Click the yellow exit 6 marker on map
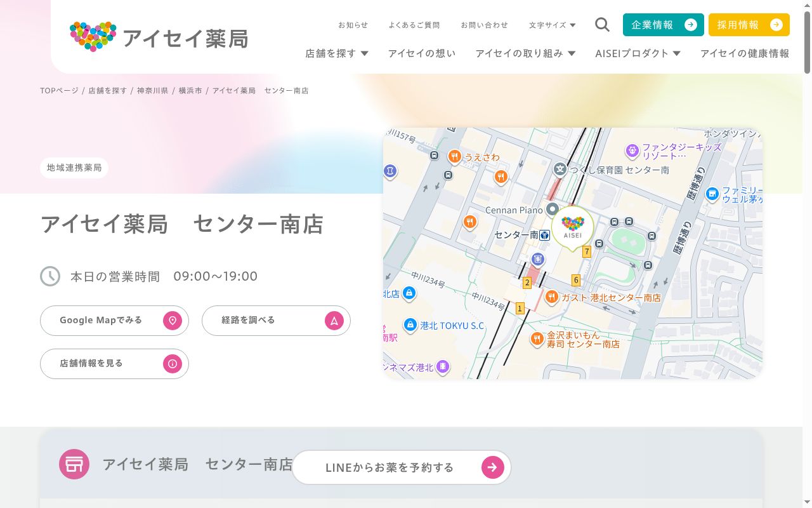 pos(576,280)
